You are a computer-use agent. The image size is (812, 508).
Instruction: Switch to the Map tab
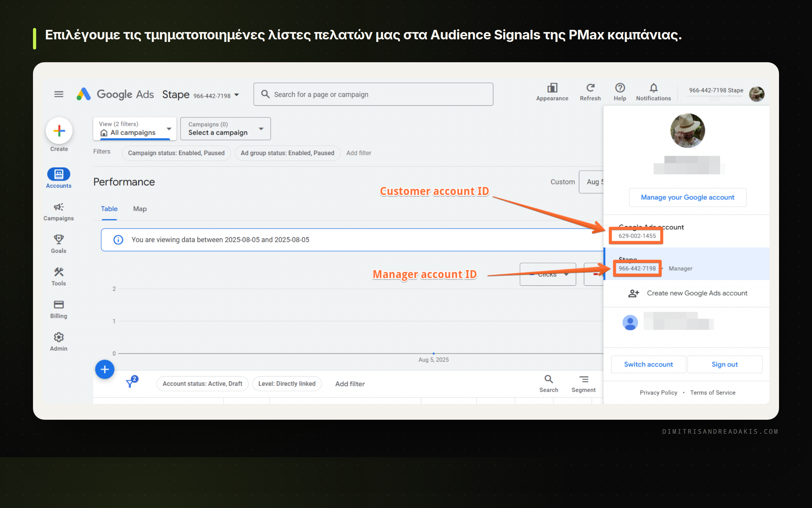click(x=140, y=209)
